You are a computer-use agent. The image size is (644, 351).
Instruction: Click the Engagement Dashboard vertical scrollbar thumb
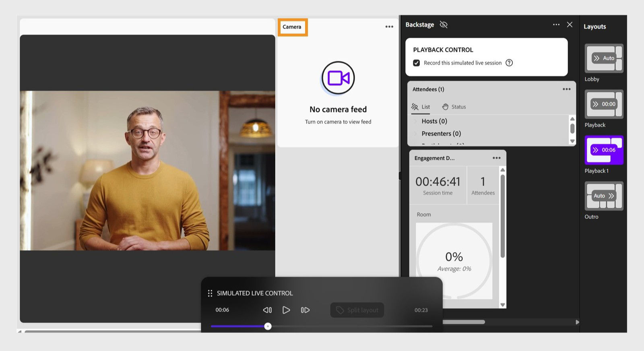502,217
